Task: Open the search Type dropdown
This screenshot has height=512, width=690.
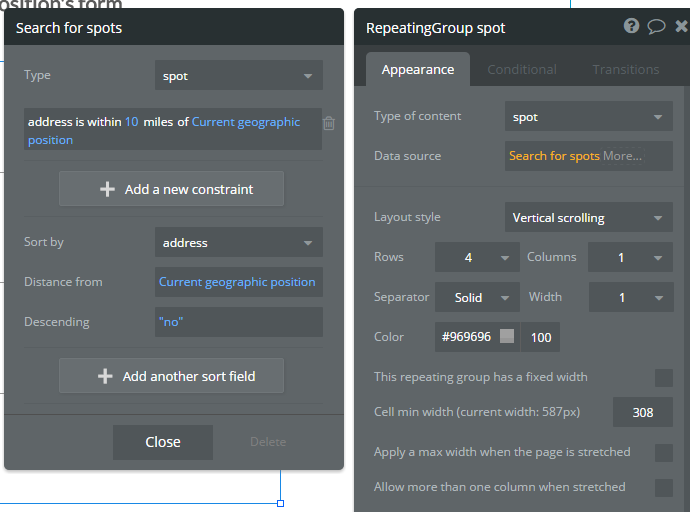Action: click(x=238, y=76)
